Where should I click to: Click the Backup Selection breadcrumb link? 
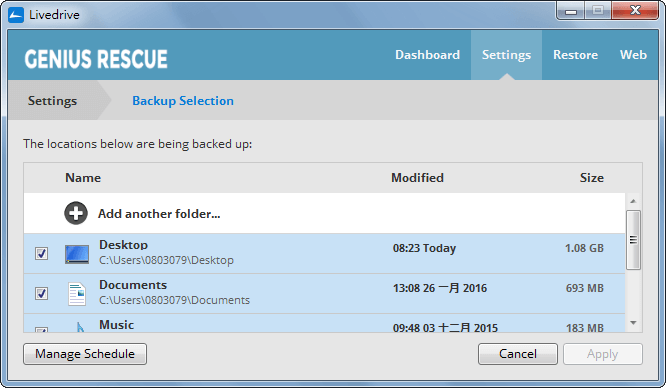point(183,101)
